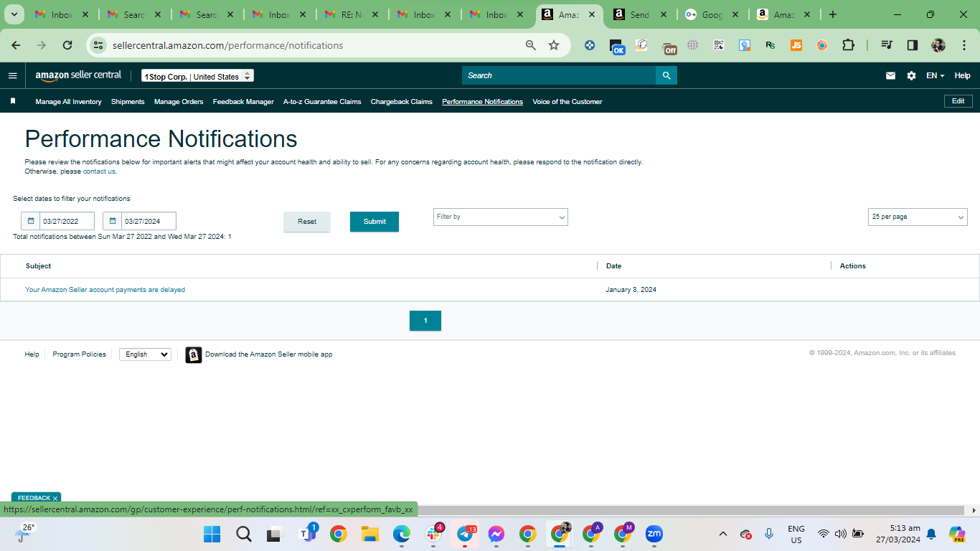Screen dimensions: 980x551
Task: Click the end date field 03/27/2024
Action: point(149,221)
